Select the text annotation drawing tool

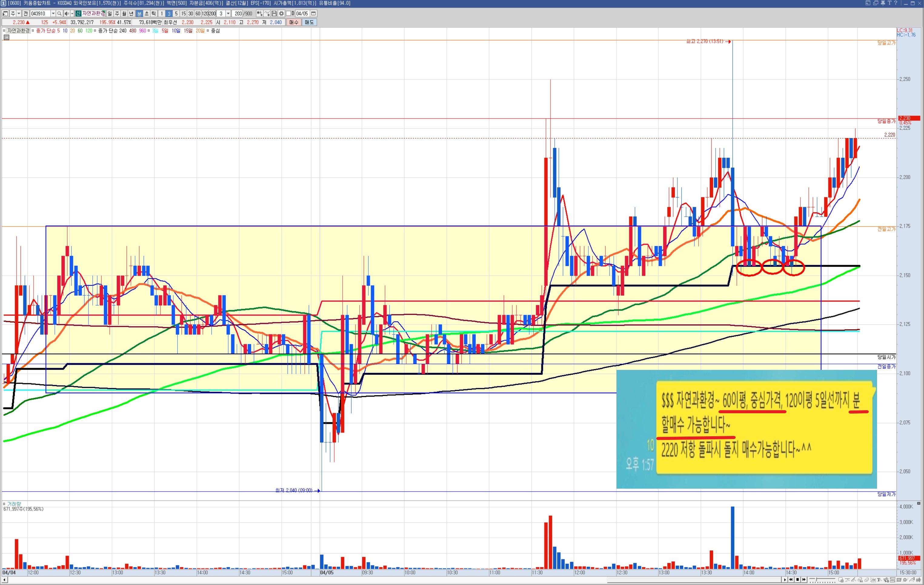pos(879,580)
